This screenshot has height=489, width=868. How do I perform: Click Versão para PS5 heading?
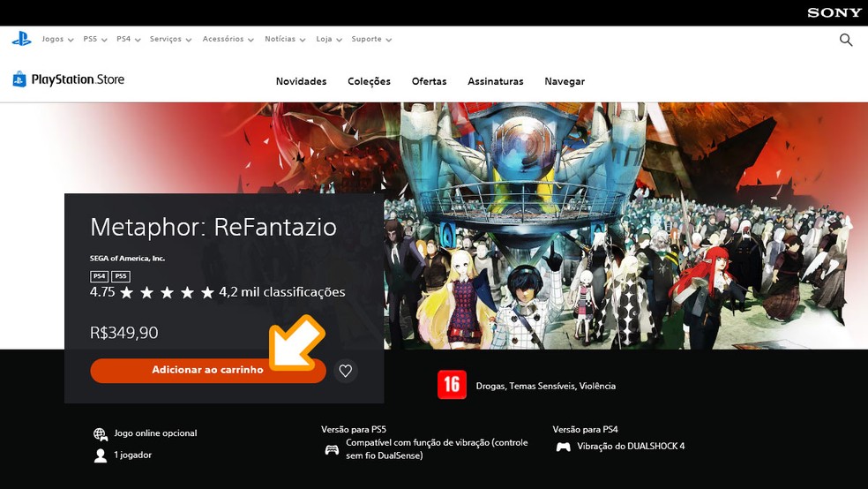point(354,429)
